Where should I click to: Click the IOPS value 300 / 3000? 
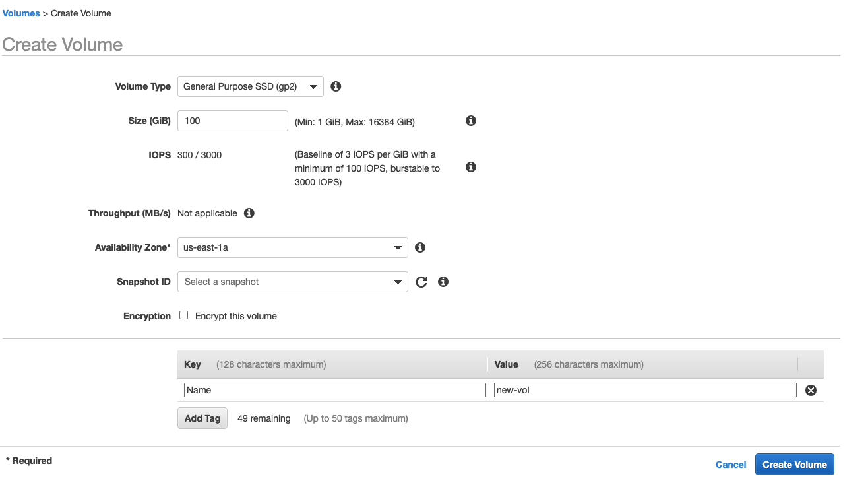click(x=200, y=155)
